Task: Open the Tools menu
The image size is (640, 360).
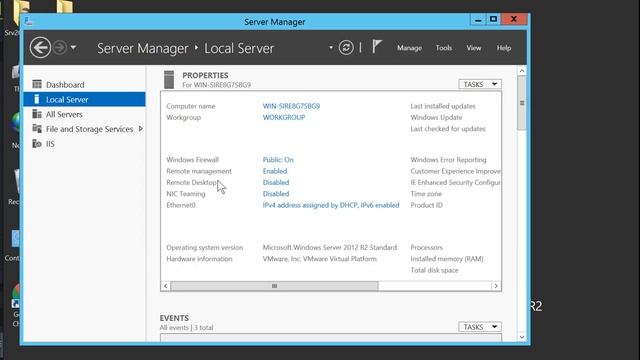Action: point(444,48)
